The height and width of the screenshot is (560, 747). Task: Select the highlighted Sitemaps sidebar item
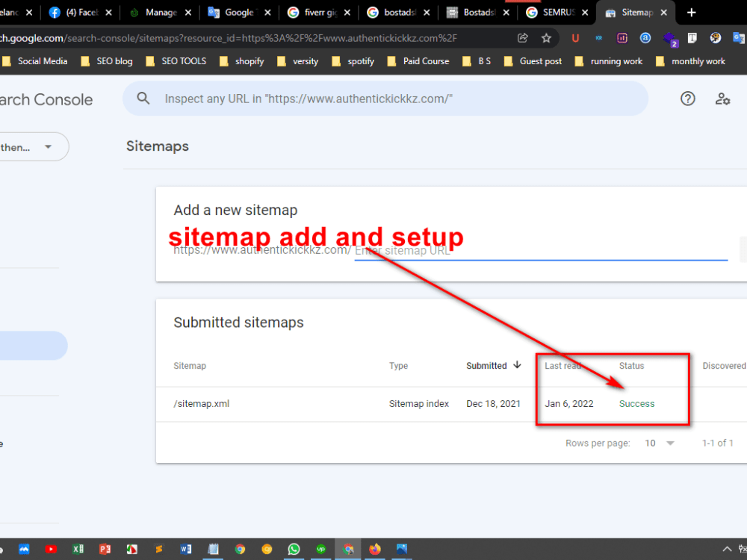[x=34, y=345]
